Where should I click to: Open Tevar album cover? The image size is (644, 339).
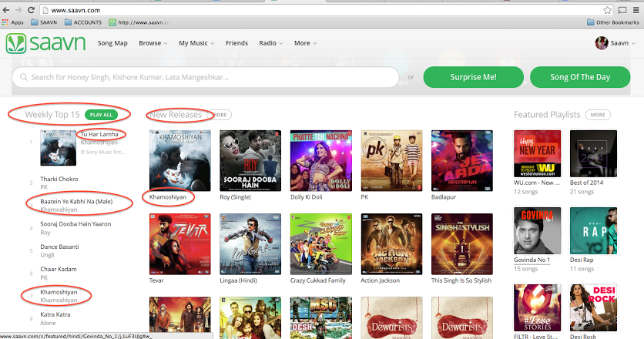[180, 244]
